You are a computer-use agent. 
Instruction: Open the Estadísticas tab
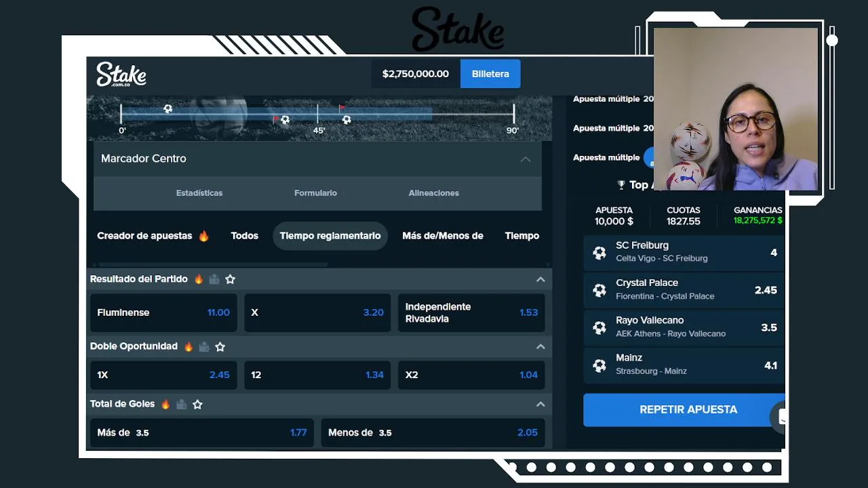coord(199,193)
